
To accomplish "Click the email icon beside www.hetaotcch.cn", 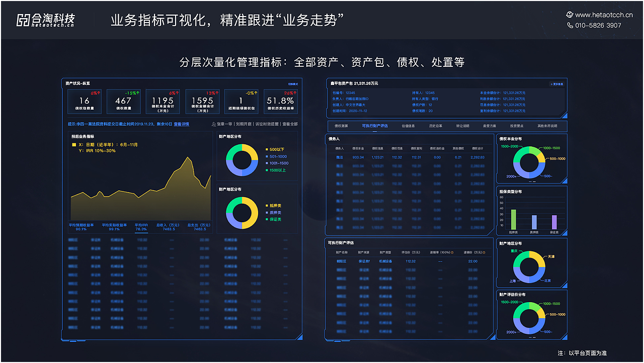I will coord(569,15).
